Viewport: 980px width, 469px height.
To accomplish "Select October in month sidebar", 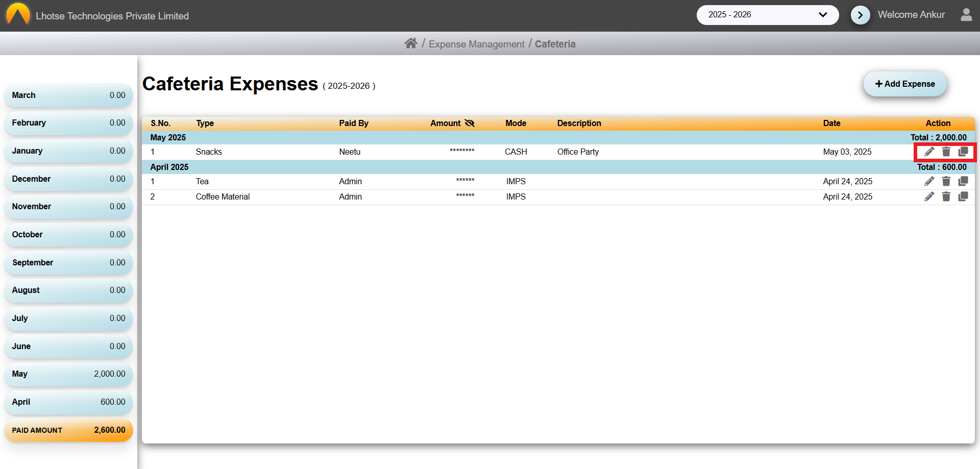I will pyautogui.click(x=68, y=235).
